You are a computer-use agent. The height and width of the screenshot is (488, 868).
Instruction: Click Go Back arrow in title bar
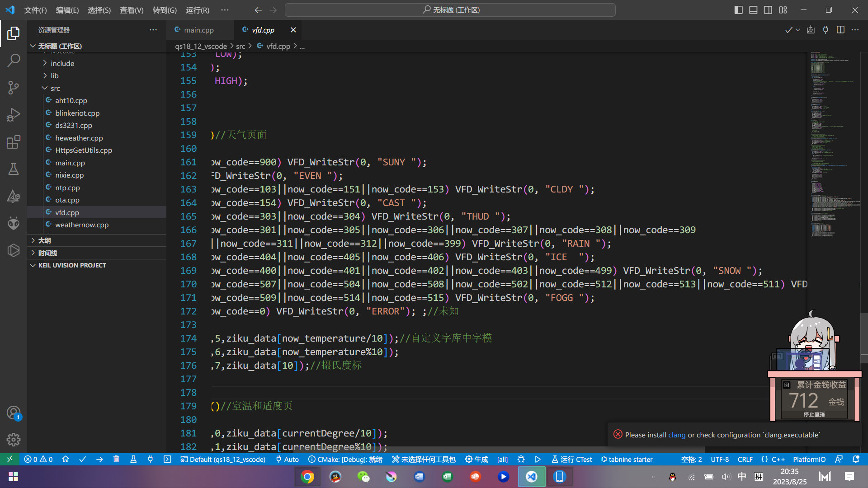pyautogui.click(x=258, y=10)
